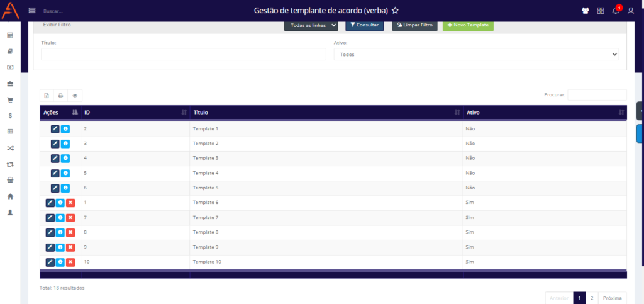Open the shopping cart sidebar icon
Image resolution: width=644 pixels, height=304 pixels.
click(10, 100)
